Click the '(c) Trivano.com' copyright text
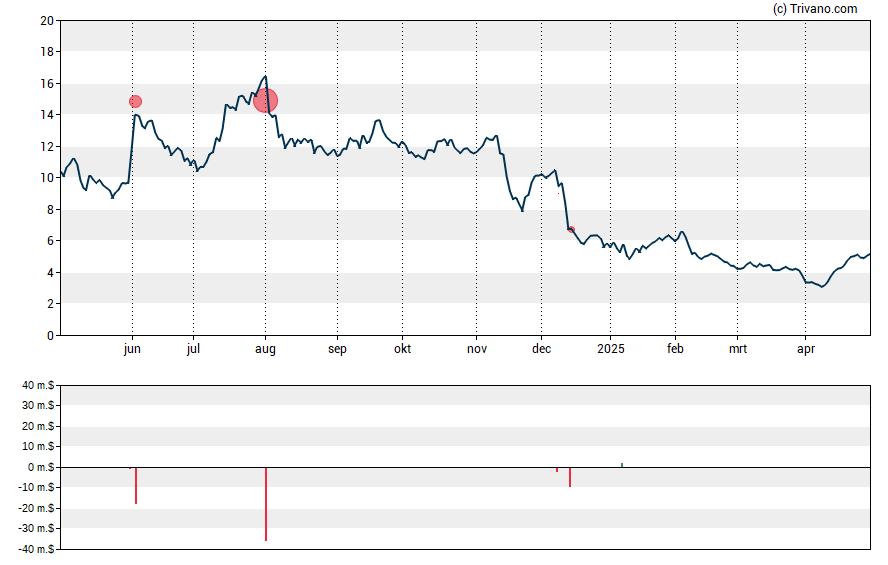This screenshot has width=888, height=565. (815, 8)
